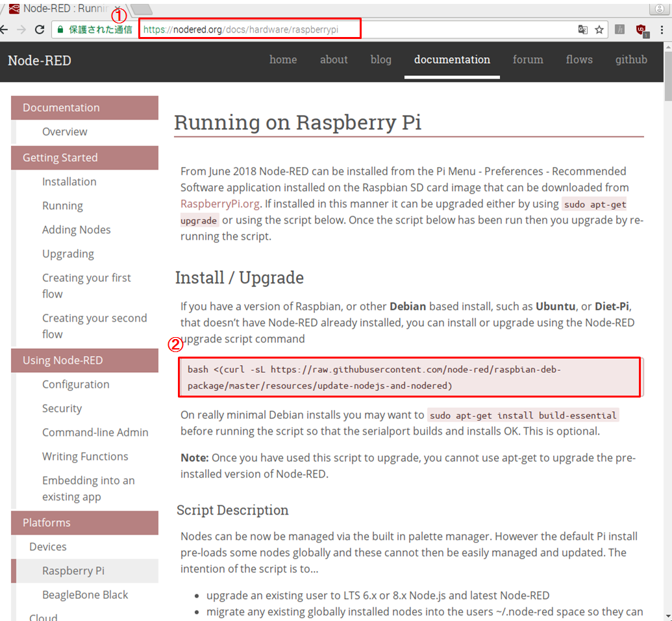Open the flows nav item
The height and width of the screenshot is (621, 672).
[579, 60]
